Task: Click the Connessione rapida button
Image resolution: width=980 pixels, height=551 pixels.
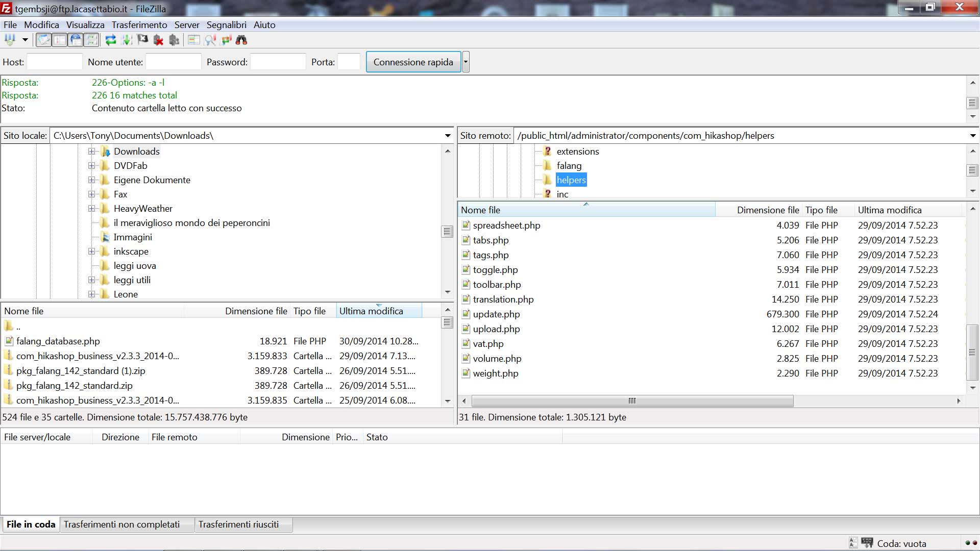Action: coord(413,62)
